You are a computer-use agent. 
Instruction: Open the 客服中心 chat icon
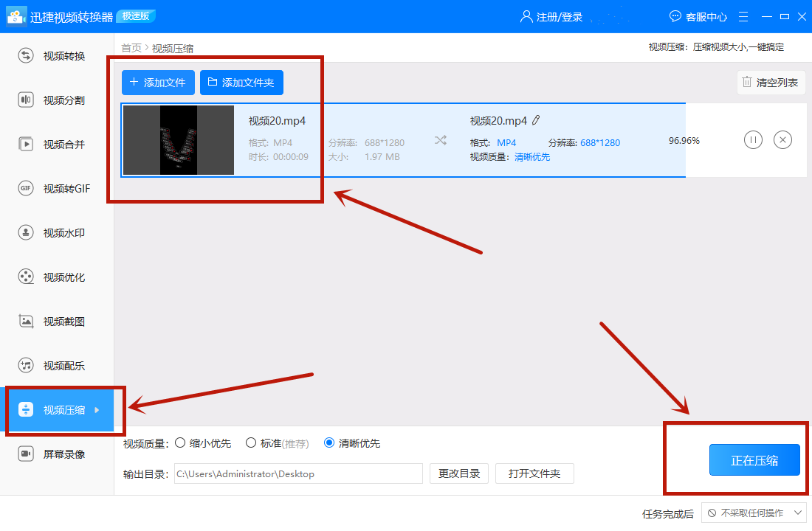tap(675, 16)
